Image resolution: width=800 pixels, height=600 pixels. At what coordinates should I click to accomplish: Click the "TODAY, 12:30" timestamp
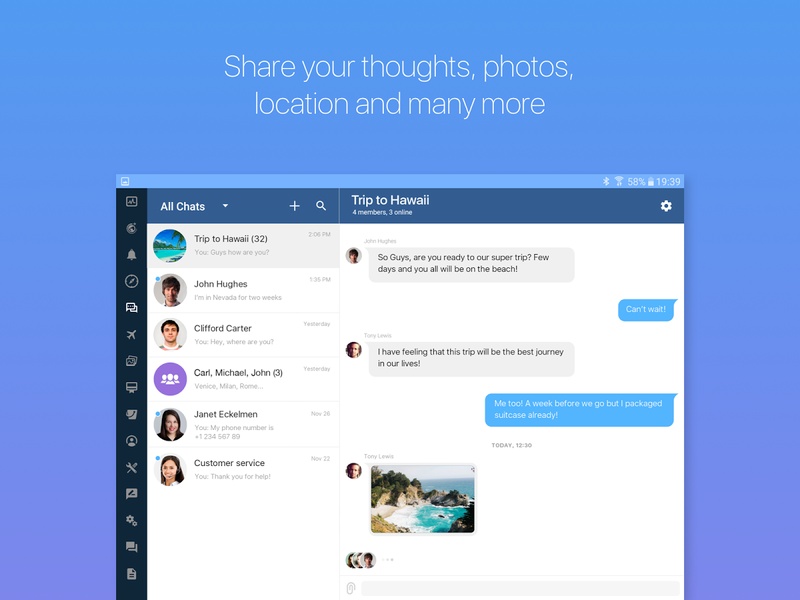[x=512, y=445]
